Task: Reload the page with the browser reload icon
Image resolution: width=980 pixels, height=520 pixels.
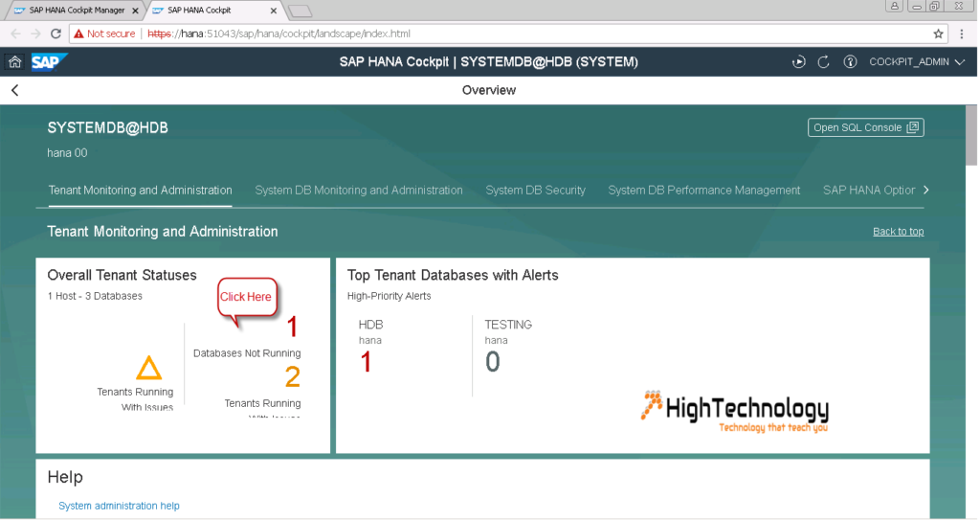Action: point(56,34)
